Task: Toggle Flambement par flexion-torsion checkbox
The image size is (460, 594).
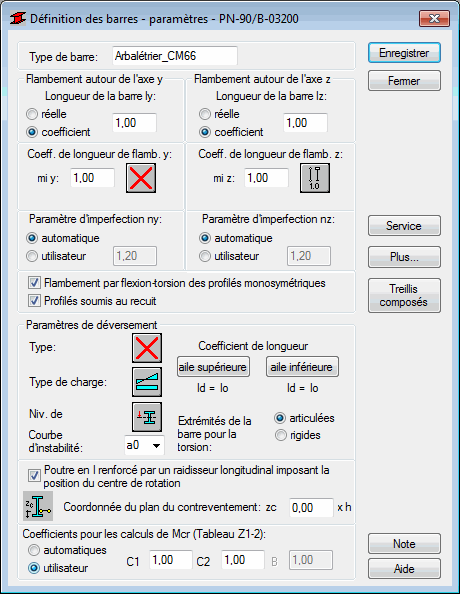Action: (x=34, y=283)
